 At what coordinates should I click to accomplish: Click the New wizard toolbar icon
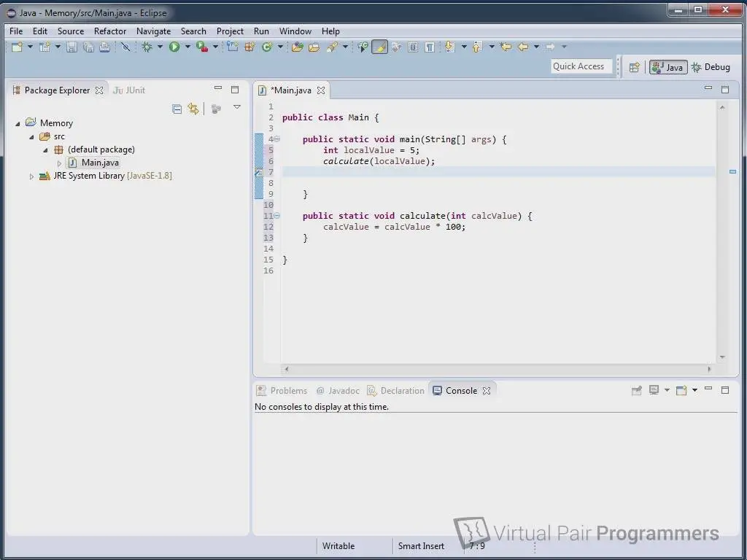pyautogui.click(x=18, y=47)
